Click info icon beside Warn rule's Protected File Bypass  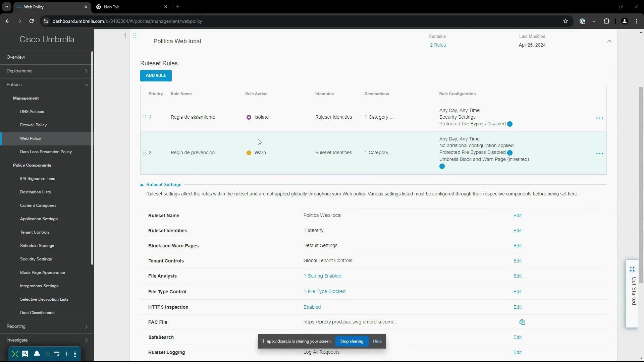[510, 153]
